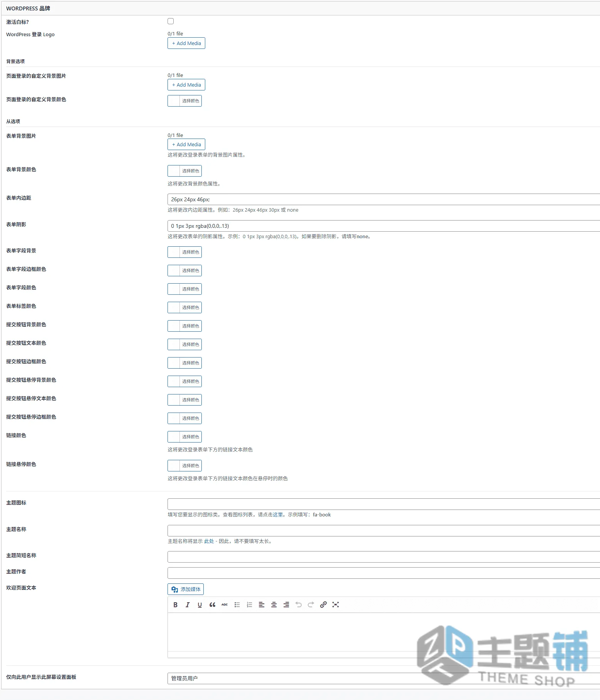This screenshot has height=700, width=600.
Task: Open the 此处 link under 主题名称
Action: pyautogui.click(x=209, y=541)
